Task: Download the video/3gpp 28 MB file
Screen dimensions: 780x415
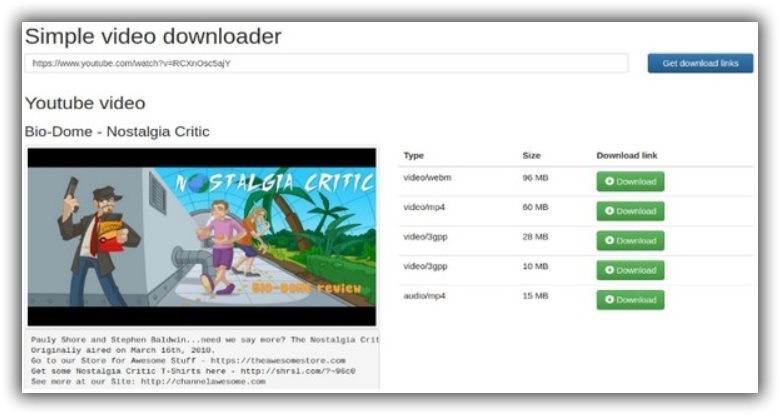Action: pos(630,241)
